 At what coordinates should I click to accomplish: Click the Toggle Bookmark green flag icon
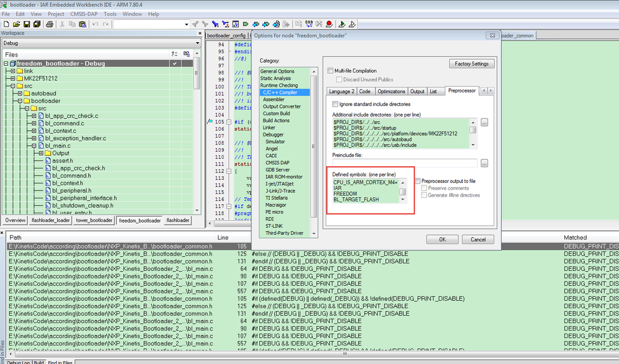coord(246,24)
